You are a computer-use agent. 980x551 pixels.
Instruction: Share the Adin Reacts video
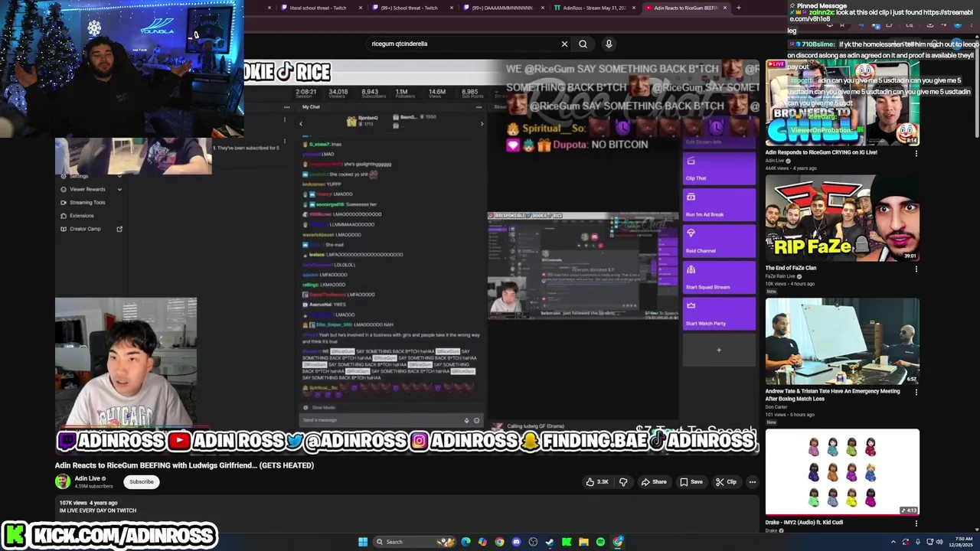click(x=654, y=482)
